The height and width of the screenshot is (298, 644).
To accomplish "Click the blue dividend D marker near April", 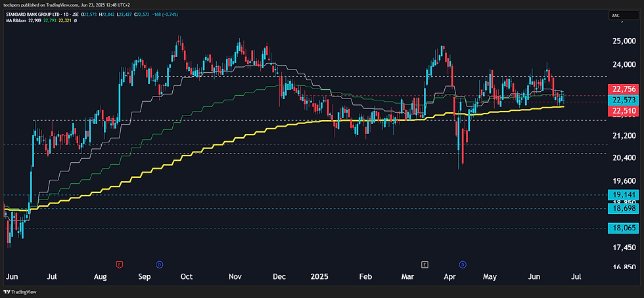I will 463,265.
